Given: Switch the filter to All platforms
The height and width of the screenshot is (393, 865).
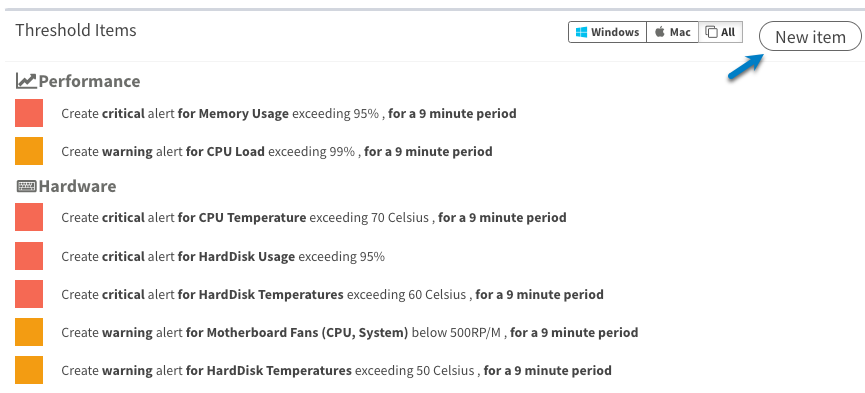Looking at the screenshot, I should [720, 32].
